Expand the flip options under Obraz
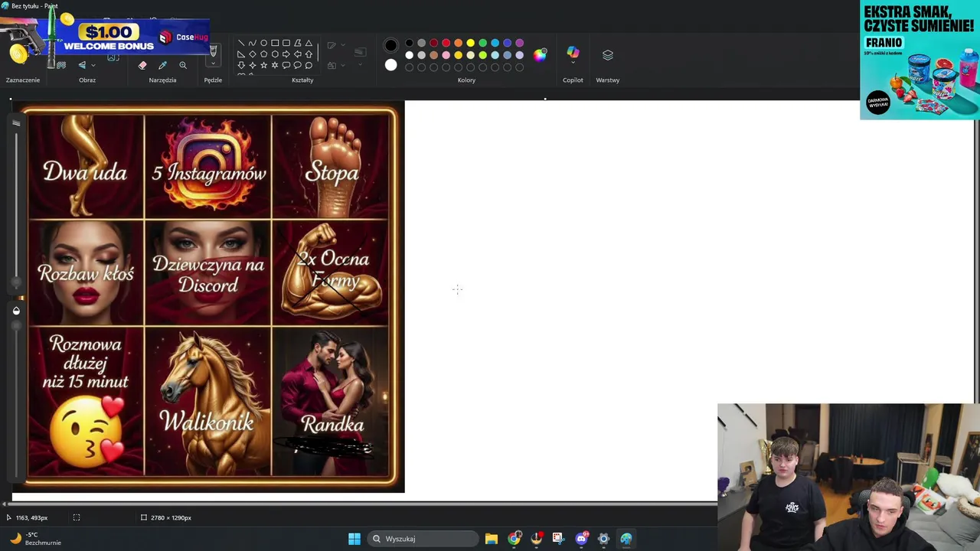This screenshot has height=551, width=980. (x=93, y=65)
